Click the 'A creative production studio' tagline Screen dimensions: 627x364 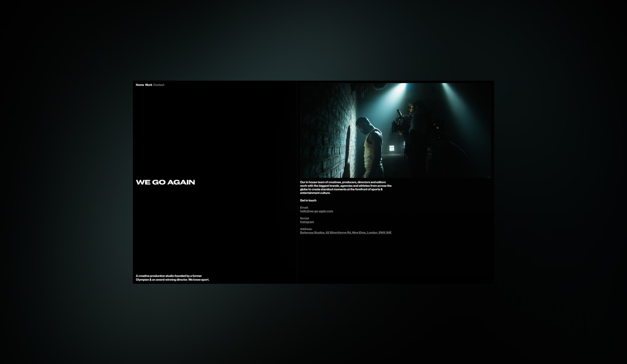click(x=173, y=278)
